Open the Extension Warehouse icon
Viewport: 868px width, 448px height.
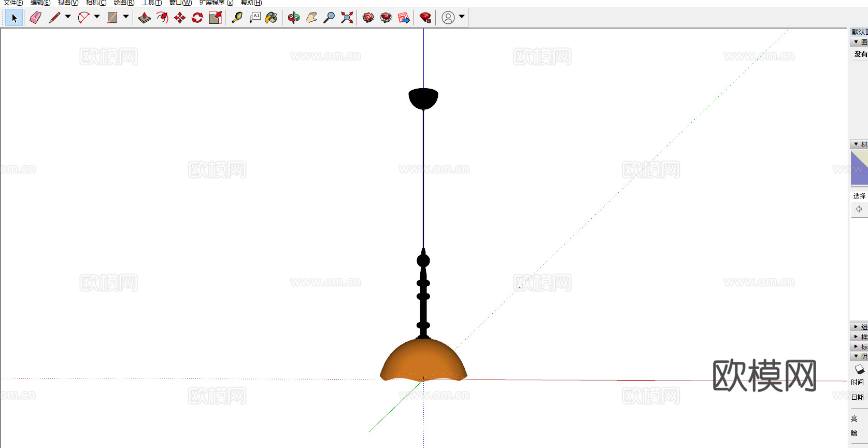tap(386, 18)
